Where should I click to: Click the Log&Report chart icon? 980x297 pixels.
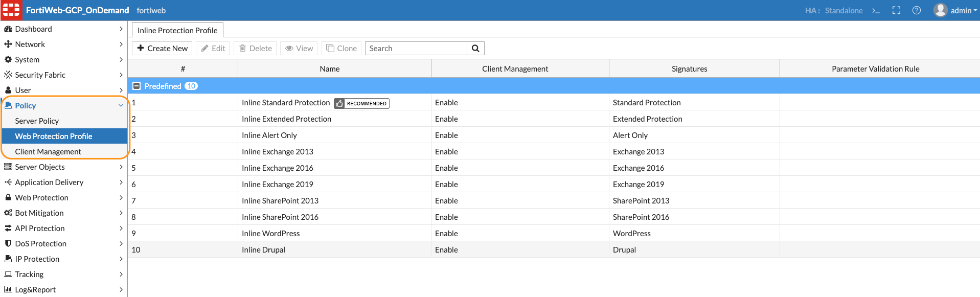point(8,290)
